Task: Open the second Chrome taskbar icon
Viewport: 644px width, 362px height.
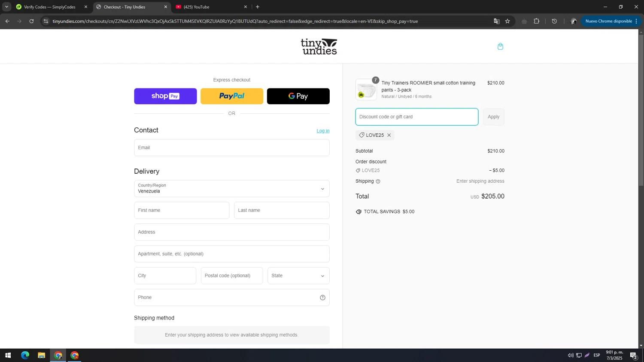Action: tap(75, 355)
